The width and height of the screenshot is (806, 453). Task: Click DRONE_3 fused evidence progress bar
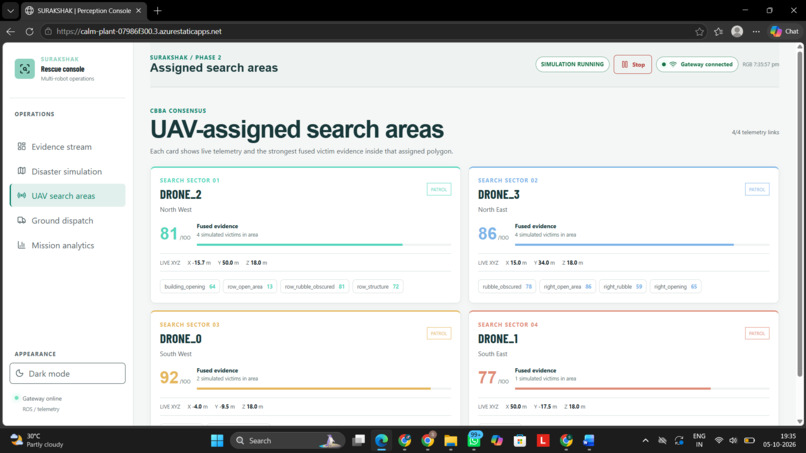(x=642, y=245)
